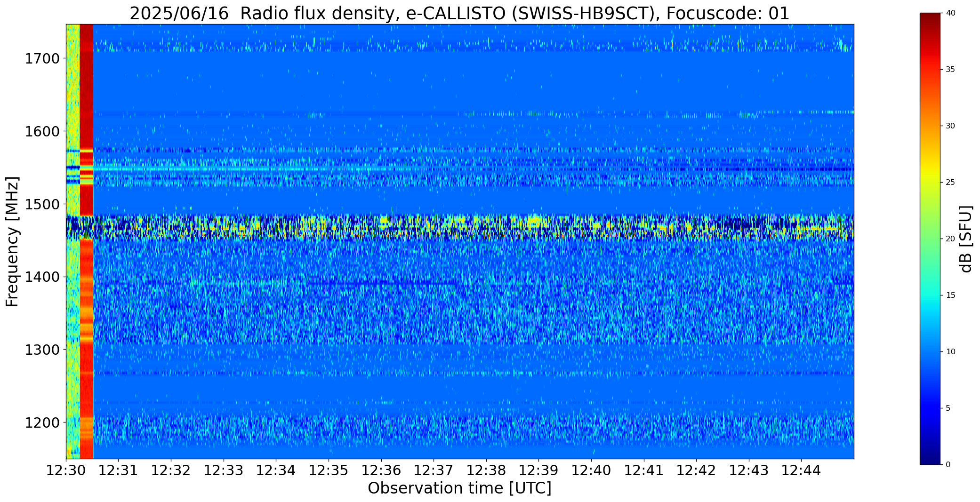Click the 12:36 time tick label
980x502 pixels.
[381, 470]
